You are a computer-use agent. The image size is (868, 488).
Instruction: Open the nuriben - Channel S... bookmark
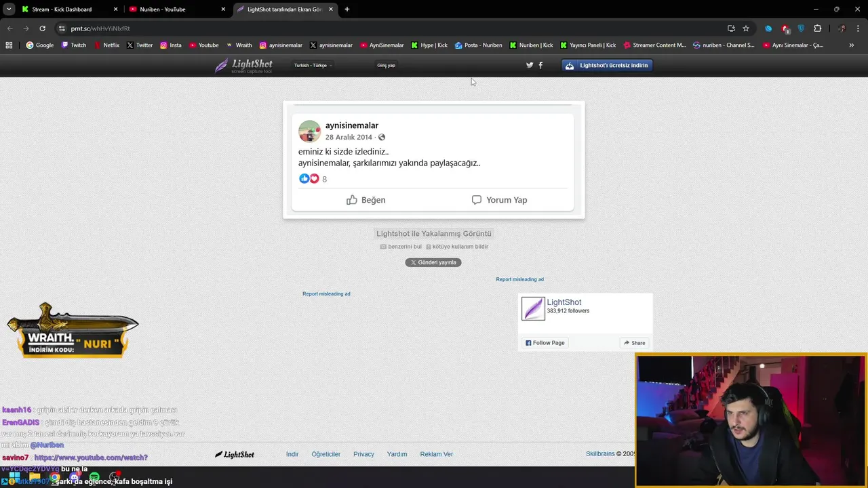724,45
